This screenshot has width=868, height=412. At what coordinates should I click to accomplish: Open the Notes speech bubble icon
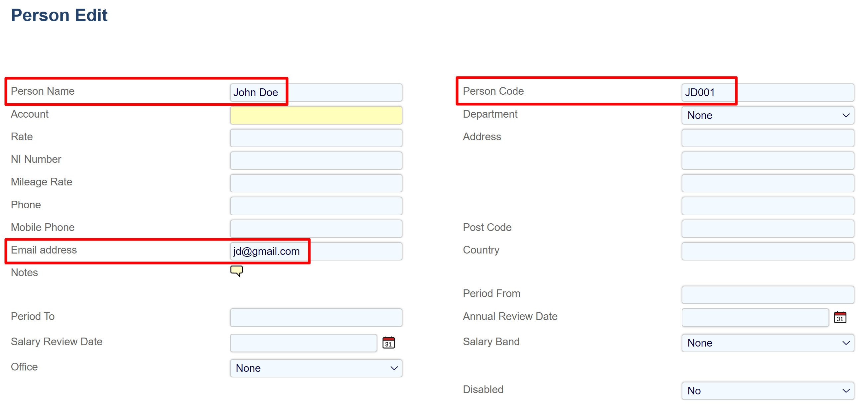click(x=236, y=271)
